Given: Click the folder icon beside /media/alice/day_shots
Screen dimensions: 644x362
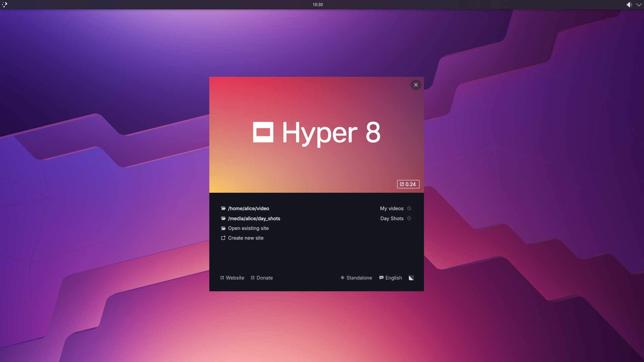Looking at the screenshot, I should (x=223, y=219).
